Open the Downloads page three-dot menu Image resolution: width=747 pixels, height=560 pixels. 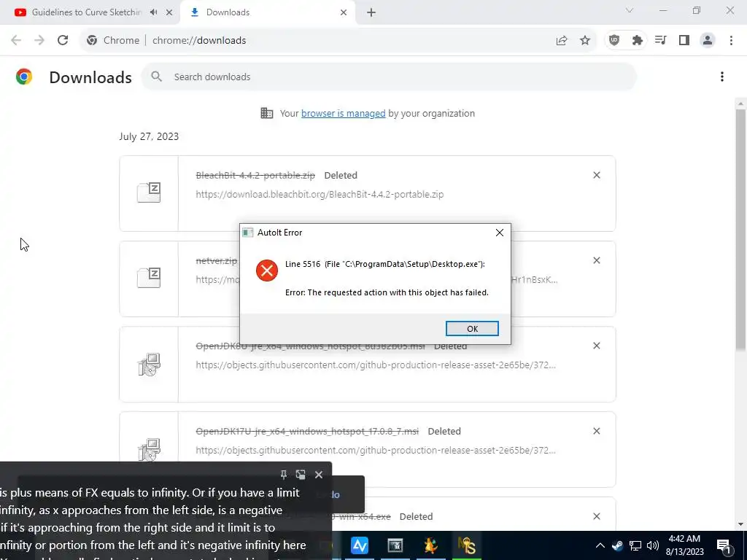(x=721, y=77)
